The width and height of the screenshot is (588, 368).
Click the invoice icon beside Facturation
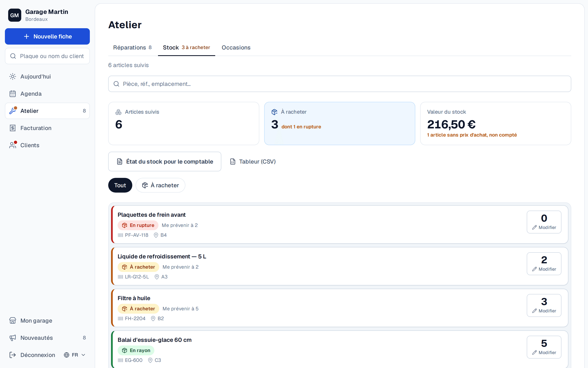(13, 128)
